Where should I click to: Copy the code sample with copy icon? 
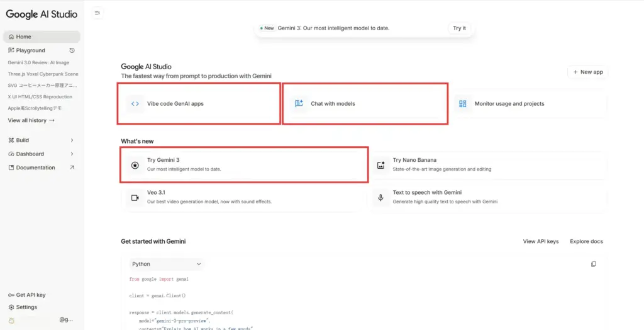coord(594,264)
